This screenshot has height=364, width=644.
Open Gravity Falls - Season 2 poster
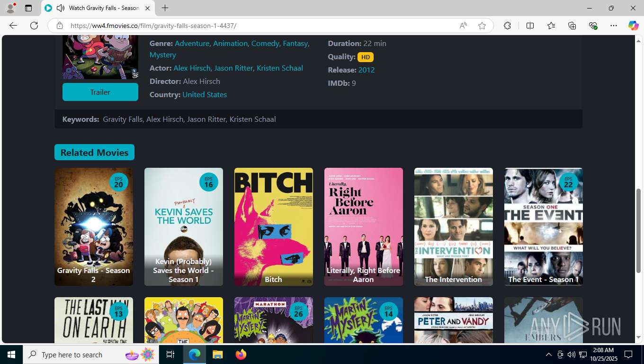tap(94, 227)
